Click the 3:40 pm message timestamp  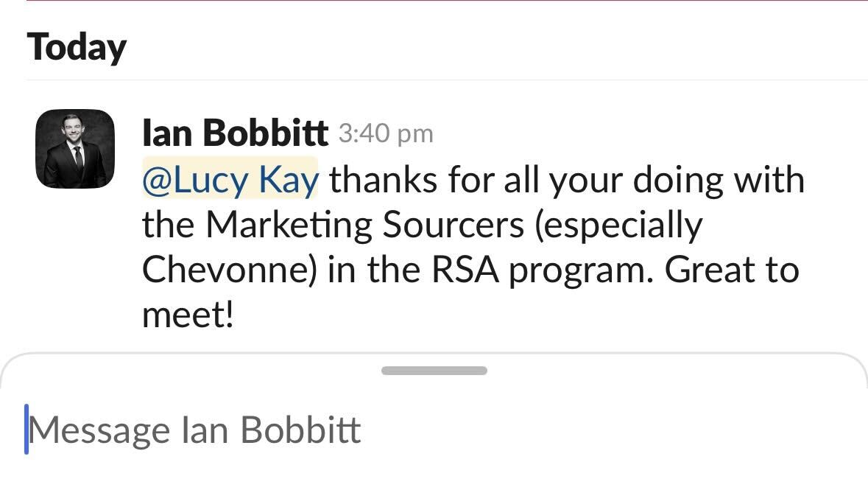[386, 134]
